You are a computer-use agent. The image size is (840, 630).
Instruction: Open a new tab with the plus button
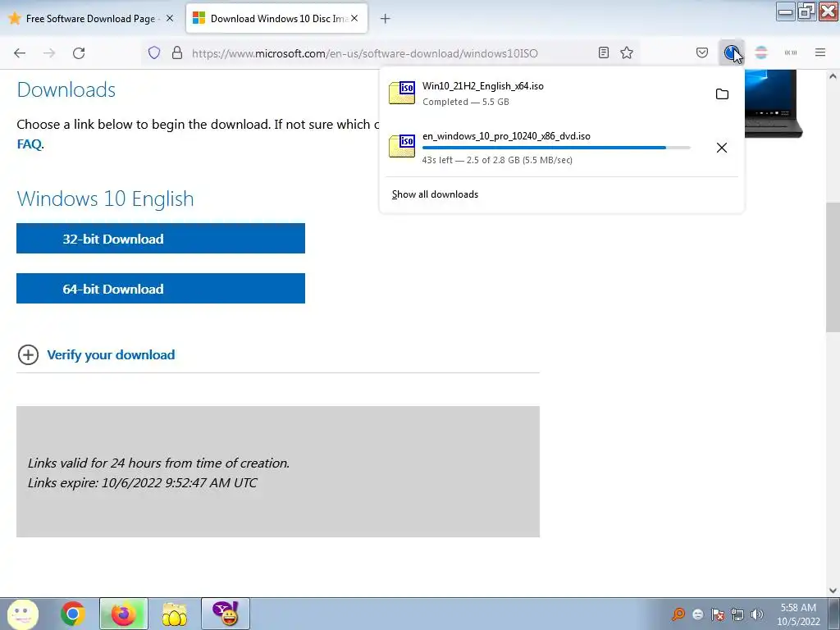pos(386,19)
